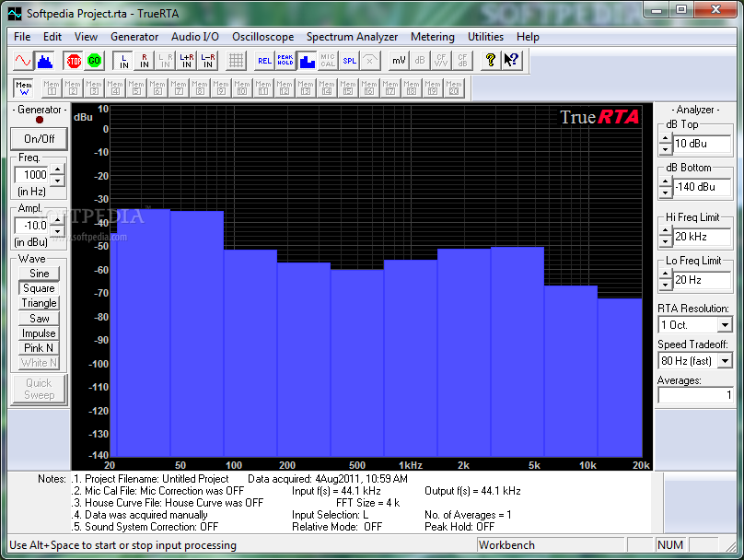
Task: Select the Mem 10 memory slot
Action: (241, 87)
